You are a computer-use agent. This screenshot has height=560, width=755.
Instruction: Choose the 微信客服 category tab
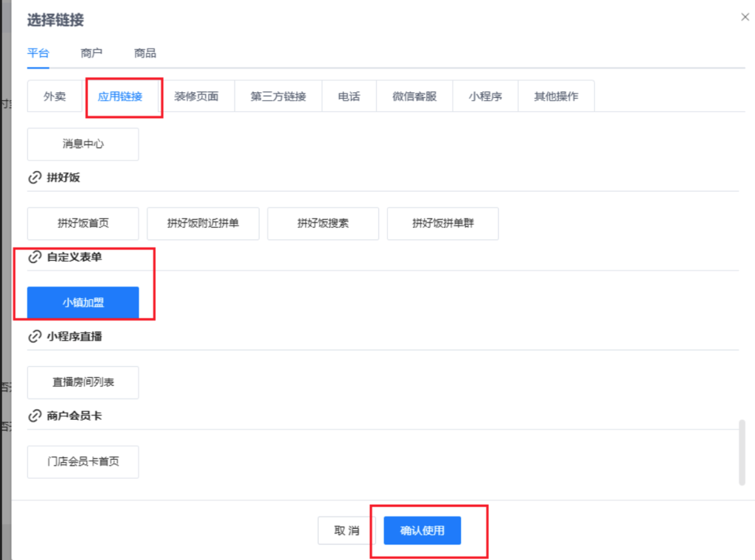tap(414, 97)
